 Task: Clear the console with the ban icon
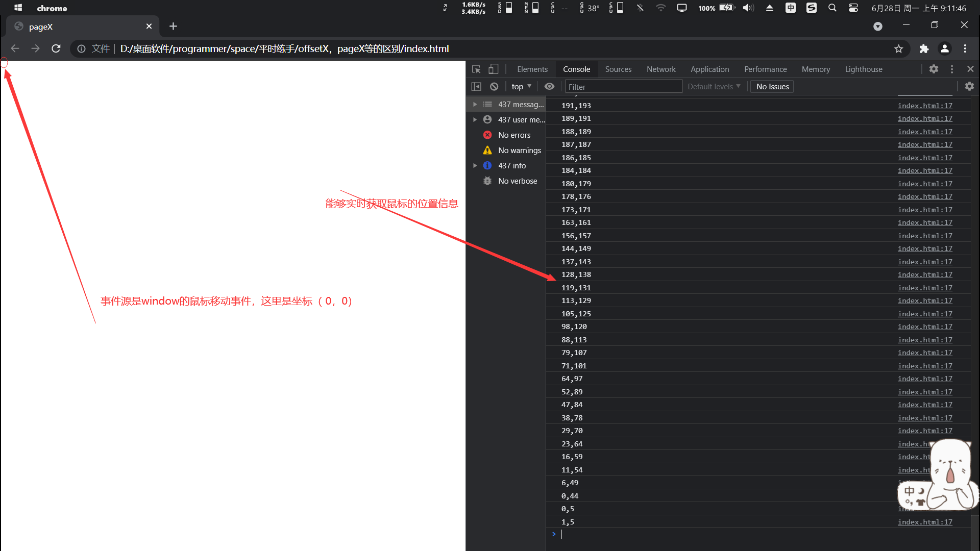click(x=494, y=87)
